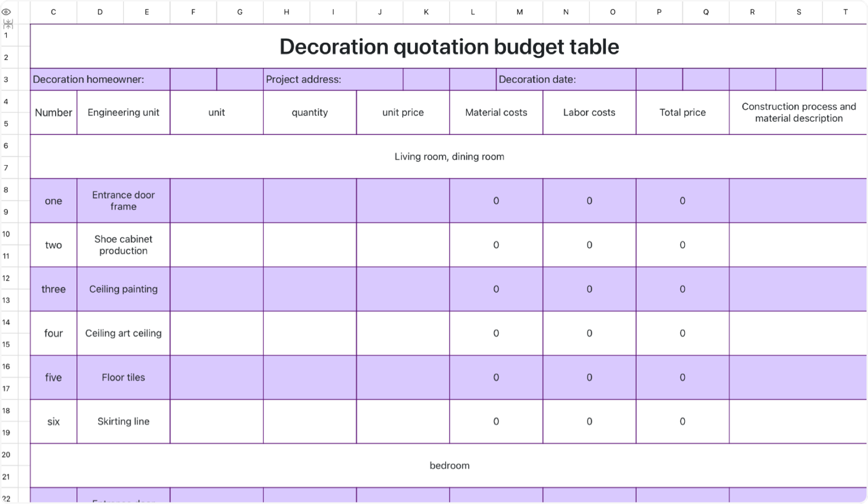Click the 'Decoration date:' cell

click(x=566, y=79)
